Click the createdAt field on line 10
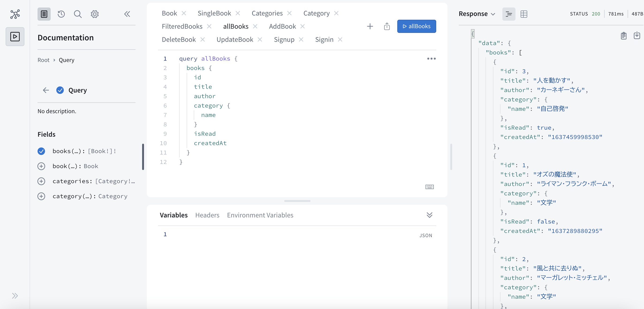 [210, 143]
